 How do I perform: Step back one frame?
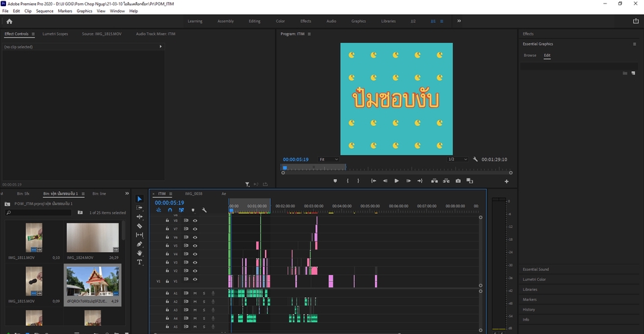[385, 181]
